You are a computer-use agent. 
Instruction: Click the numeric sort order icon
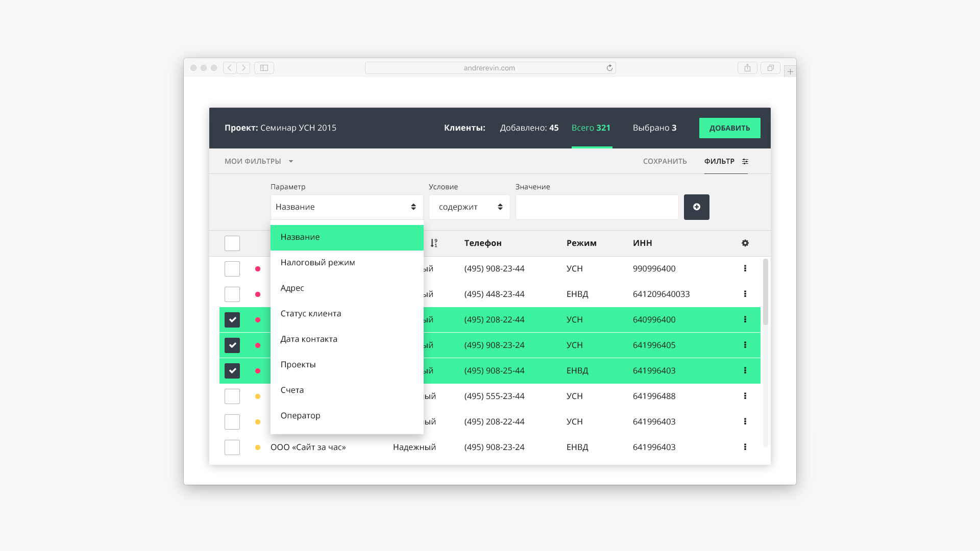433,243
